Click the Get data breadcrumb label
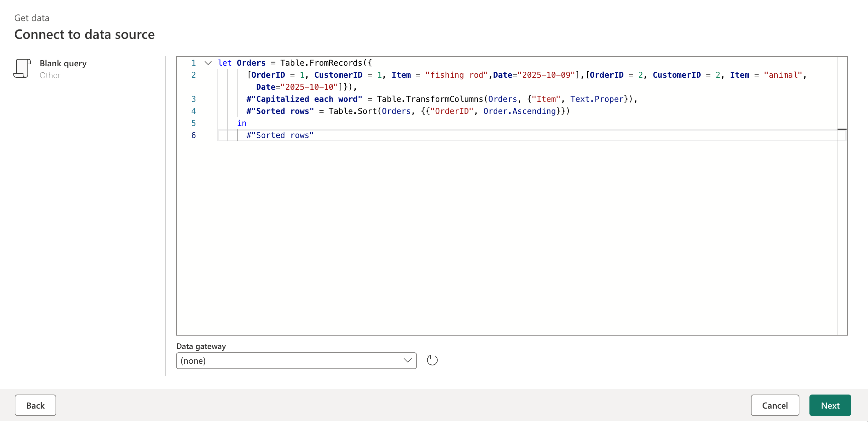The height and width of the screenshot is (422, 868). pyautogui.click(x=32, y=17)
